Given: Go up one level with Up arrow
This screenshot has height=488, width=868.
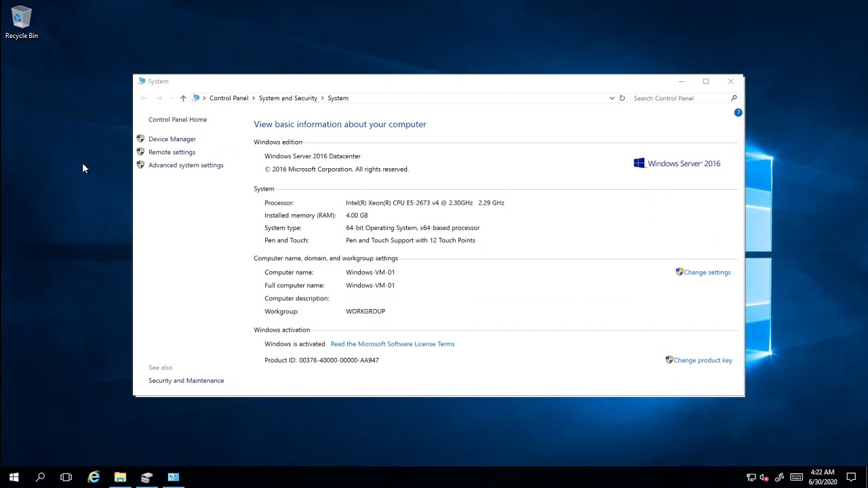Looking at the screenshot, I should pyautogui.click(x=183, y=98).
